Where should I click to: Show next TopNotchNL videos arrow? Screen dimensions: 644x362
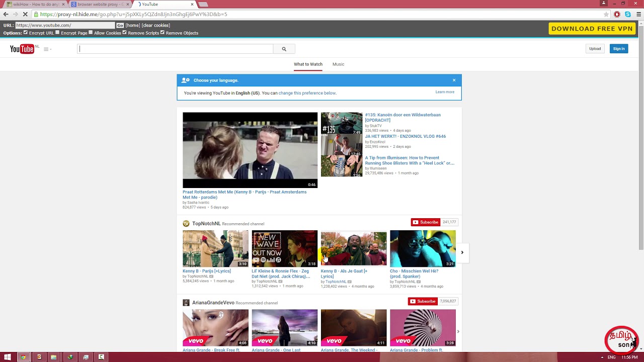point(462,252)
